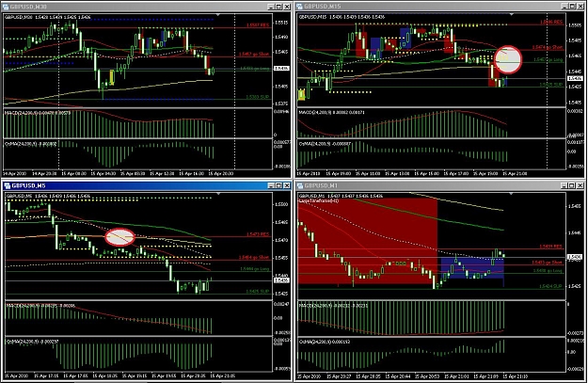Click the GBPUSD,M15 OHLC header text
588x383 pixels.
pos(342,17)
